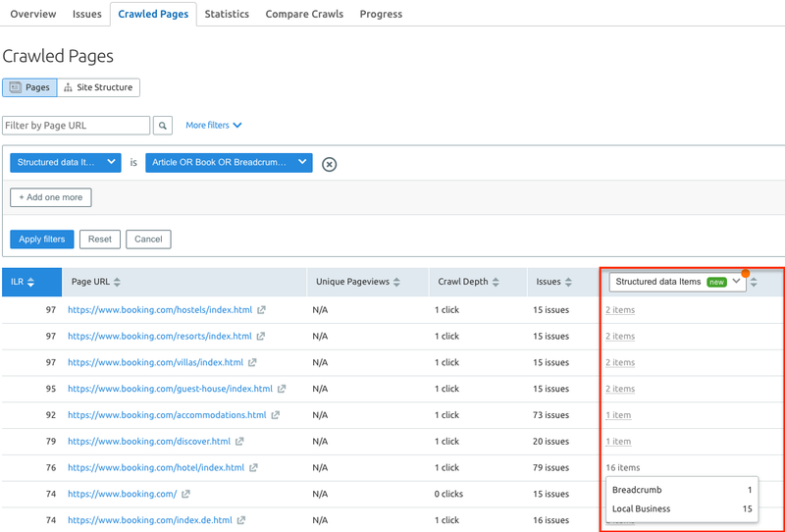Click 2 items in villas row
This screenshot has width=785, height=532.
coord(620,362)
